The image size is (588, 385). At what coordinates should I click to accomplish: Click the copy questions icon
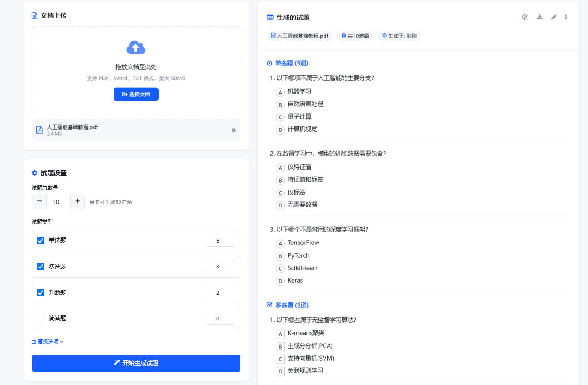pyautogui.click(x=525, y=17)
